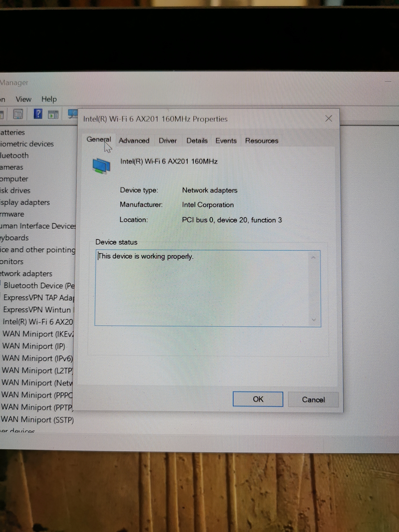Select WAN Miniport (PPPOE) entry
Screen dimensions: 399x532
(37, 395)
